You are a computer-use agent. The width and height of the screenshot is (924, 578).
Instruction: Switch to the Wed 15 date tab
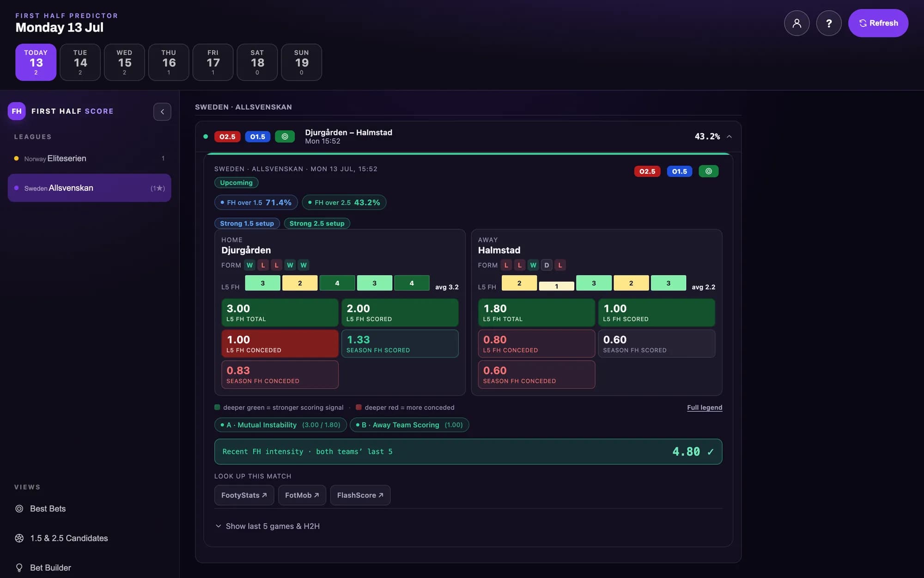124,62
